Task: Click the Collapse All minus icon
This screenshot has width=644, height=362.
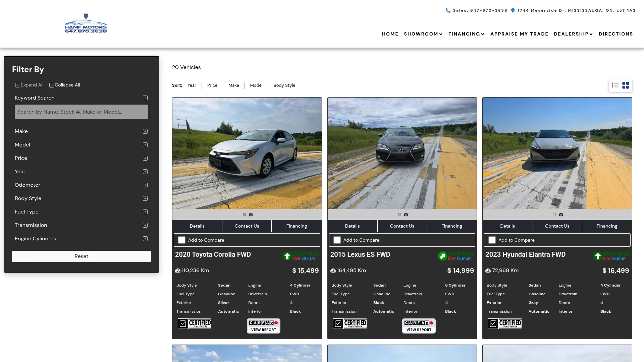Action: tap(52, 85)
